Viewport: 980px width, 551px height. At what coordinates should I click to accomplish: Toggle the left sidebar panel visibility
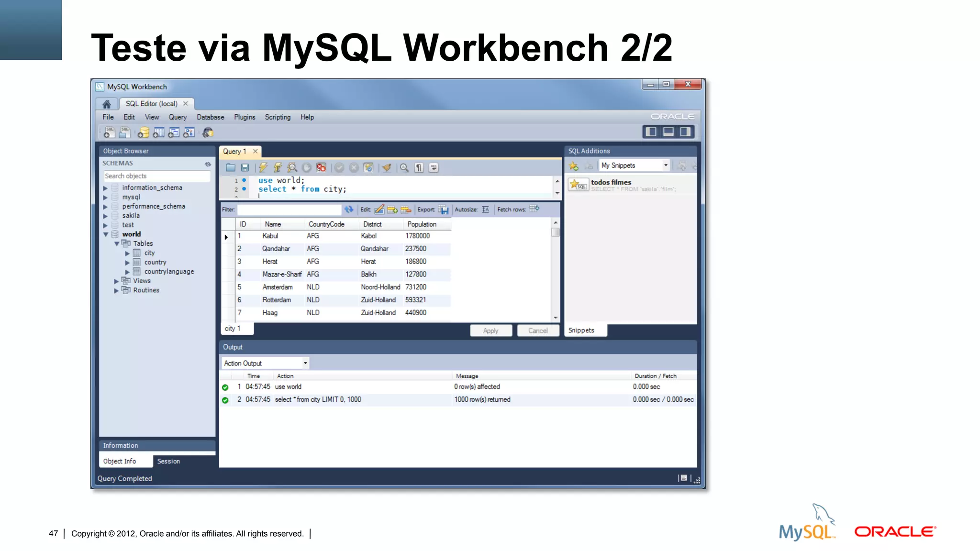[x=651, y=132]
